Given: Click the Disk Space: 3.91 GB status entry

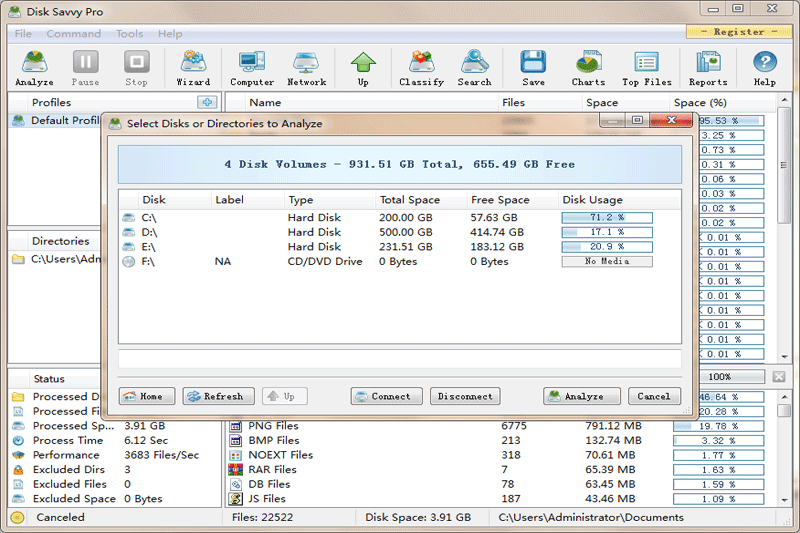Looking at the screenshot, I should (x=418, y=517).
